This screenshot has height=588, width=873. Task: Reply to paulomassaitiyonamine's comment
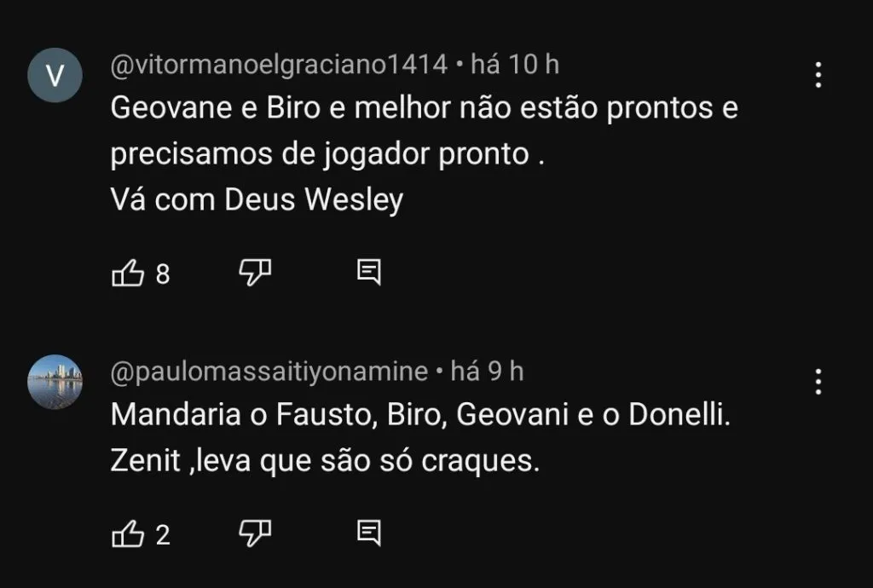[x=369, y=533]
